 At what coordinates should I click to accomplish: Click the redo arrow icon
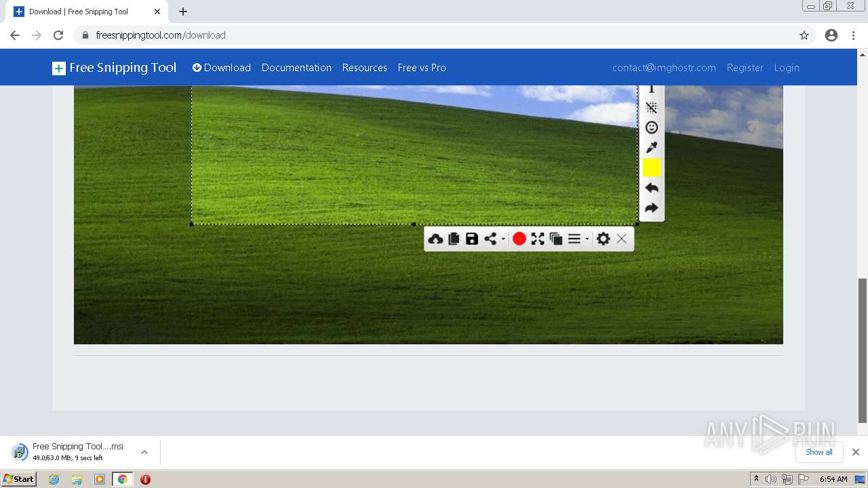(652, 208)
